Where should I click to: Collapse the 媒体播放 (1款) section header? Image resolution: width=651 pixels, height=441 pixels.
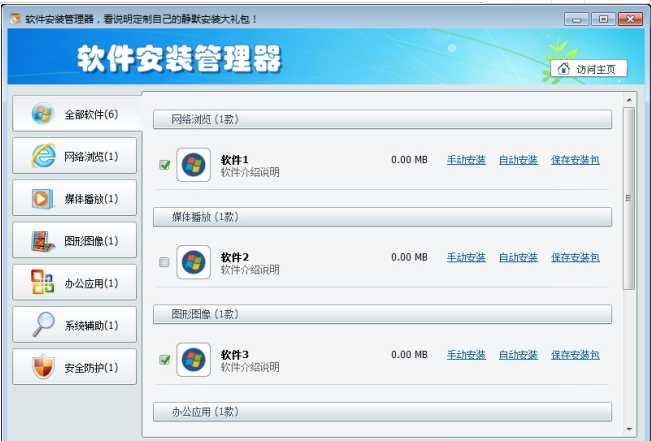pos(382,217)
